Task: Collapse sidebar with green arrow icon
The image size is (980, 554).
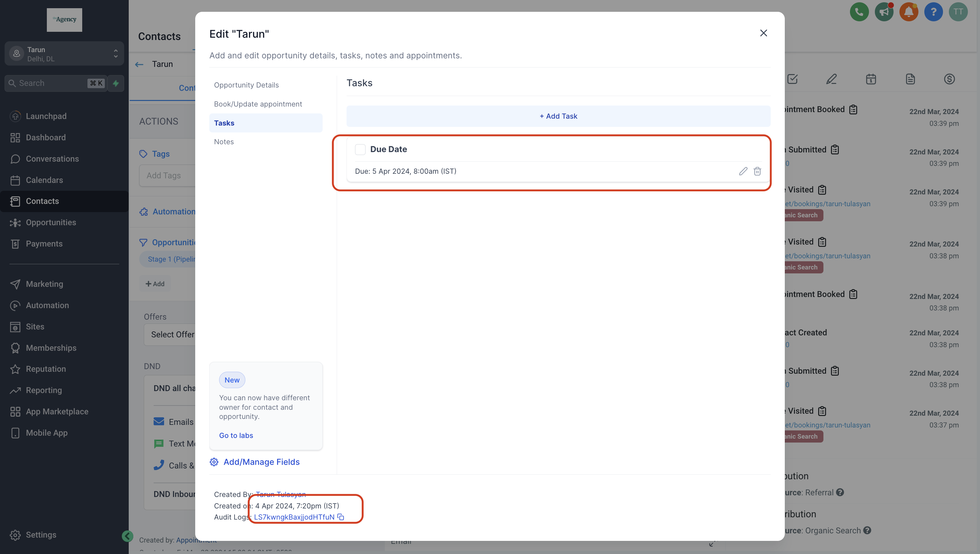Action: pos(127,536)
